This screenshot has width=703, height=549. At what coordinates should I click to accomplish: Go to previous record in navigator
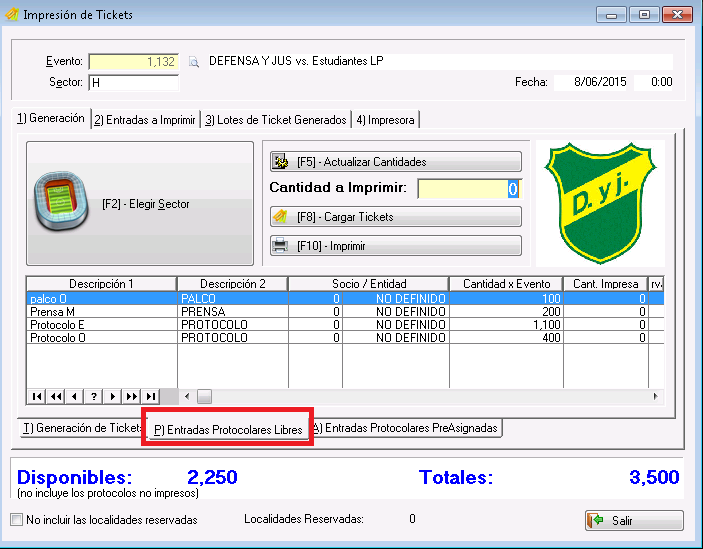75,396
